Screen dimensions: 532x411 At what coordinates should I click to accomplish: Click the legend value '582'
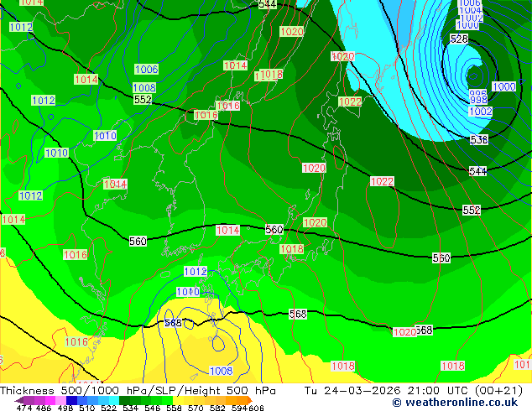pos(217,408)
